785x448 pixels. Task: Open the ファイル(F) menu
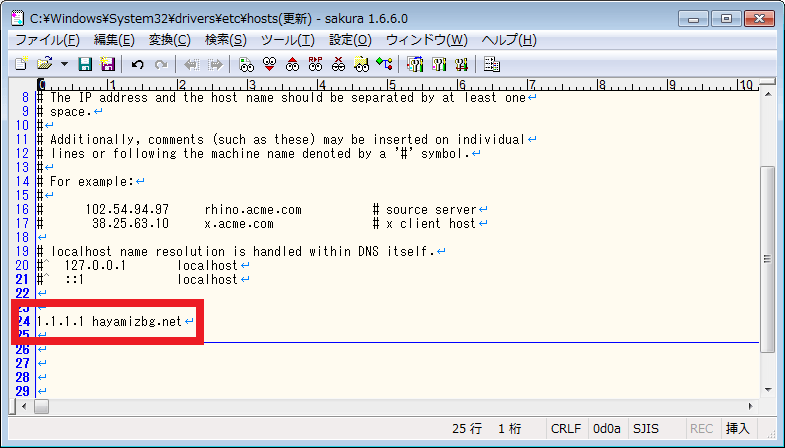point(48,40)
